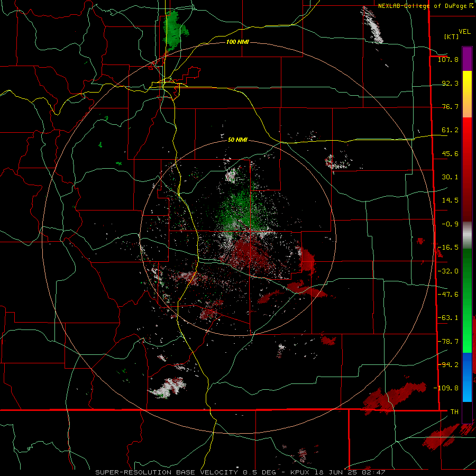Click the 61.2 scale value
476x476 pixels.
coord(450,130)
